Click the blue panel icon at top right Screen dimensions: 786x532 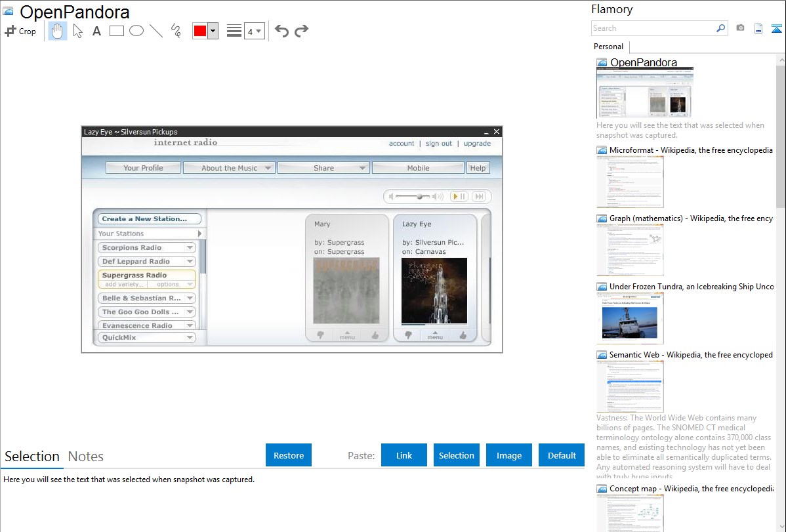point(776,28)
